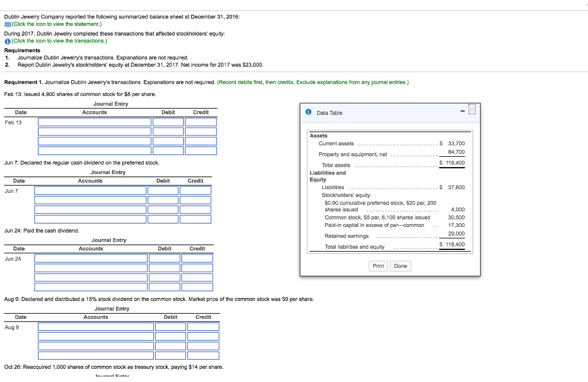The image size is (588, 382).
Task: Click the first Accounts field for Aug 9
Action: (x=96, y=326)
